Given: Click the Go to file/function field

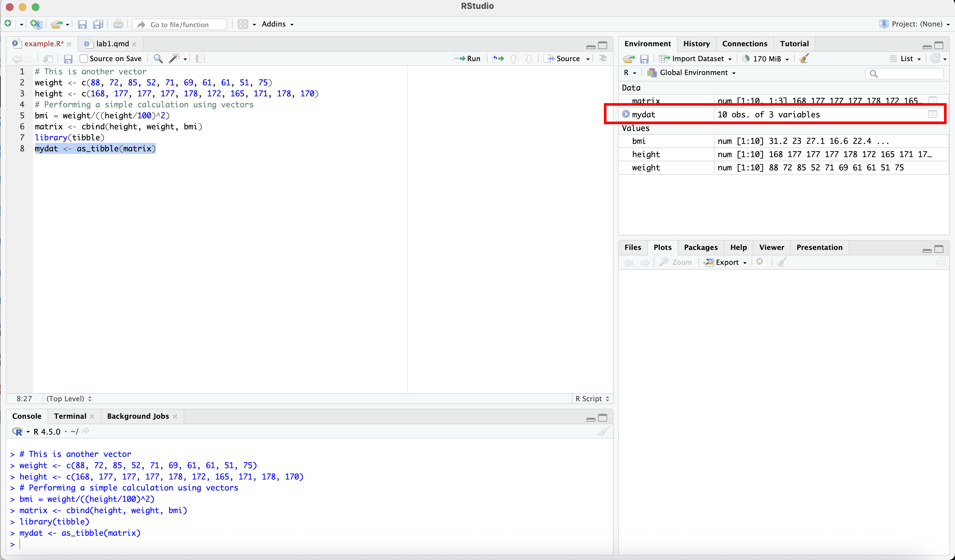Looking at the screenshot, I should click(x=180, y=24).
